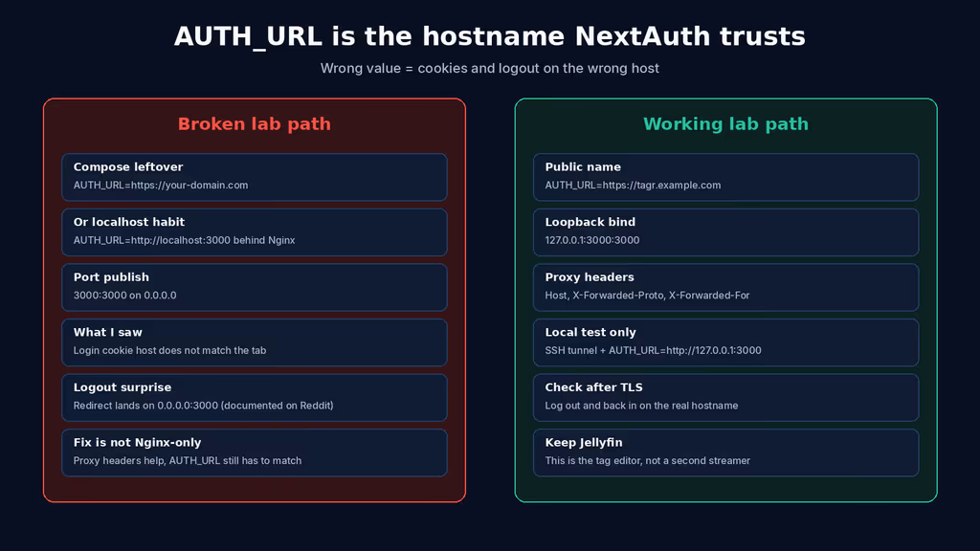Click text 'Host, X-Forwarded-Proto, X-Forwarded-For'

pyautogui.click(x=647, y=295)
